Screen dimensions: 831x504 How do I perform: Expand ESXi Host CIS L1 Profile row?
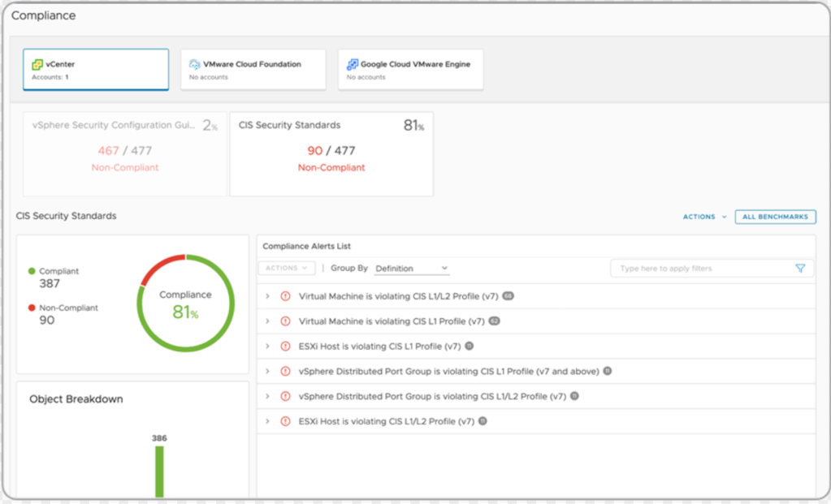267,347
